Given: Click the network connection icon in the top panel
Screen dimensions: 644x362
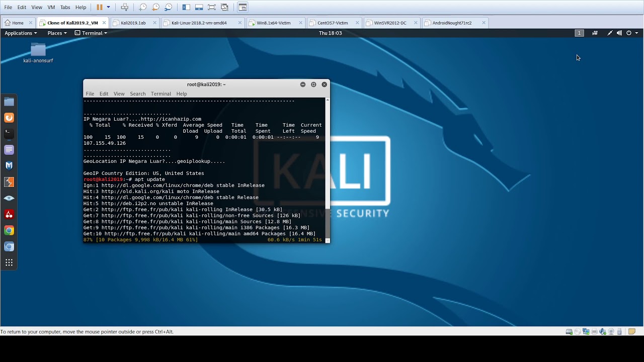Looking at the screenshot, I should click(x=610, y=33).
